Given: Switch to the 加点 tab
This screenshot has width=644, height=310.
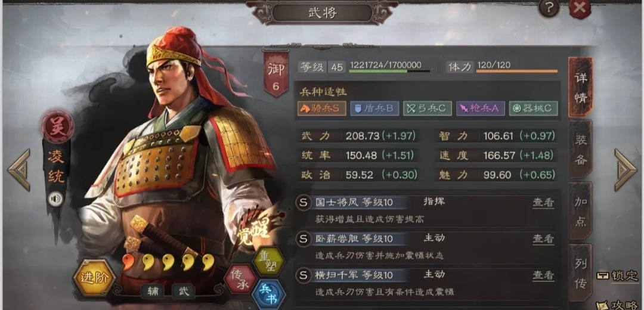Looking at the screenshot, I should click(580, 211).
